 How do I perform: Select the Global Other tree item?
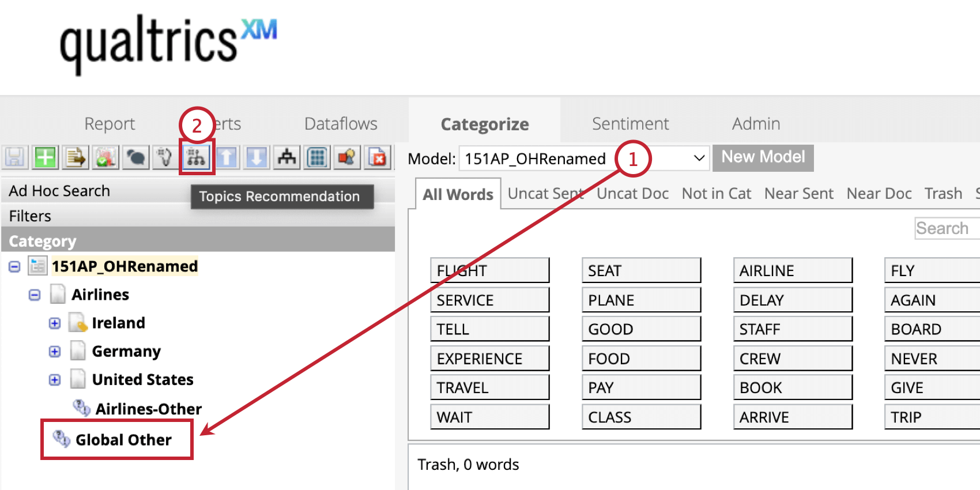point(123,440)
